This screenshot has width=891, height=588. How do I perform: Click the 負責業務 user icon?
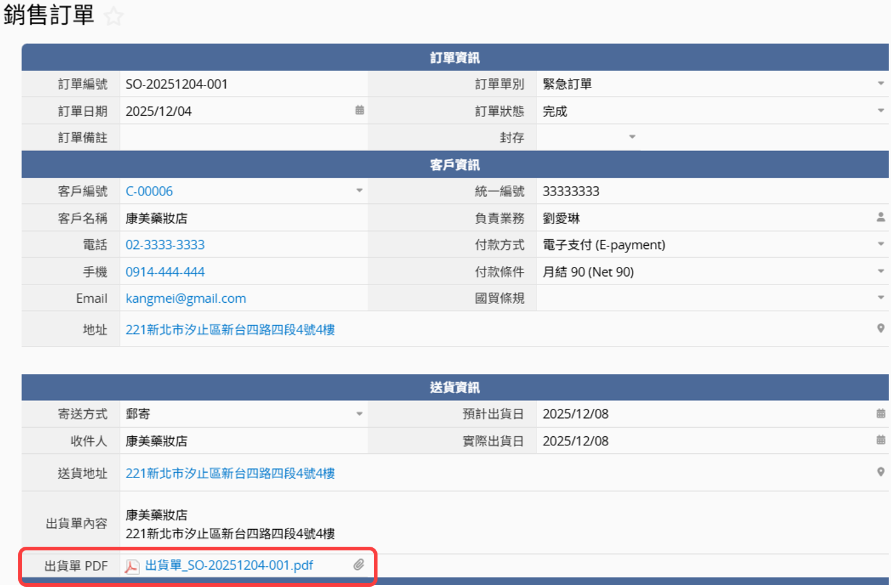click(880, 217)
